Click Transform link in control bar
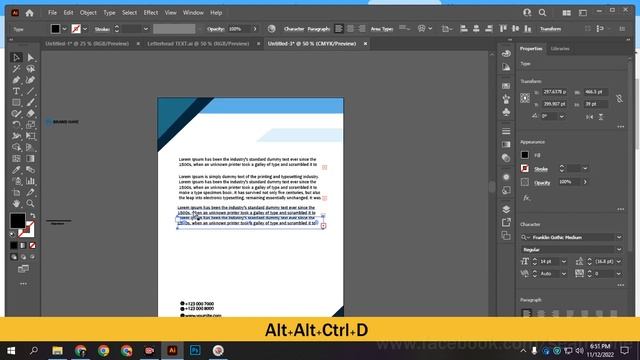640x360 pixels. [550, 29]
